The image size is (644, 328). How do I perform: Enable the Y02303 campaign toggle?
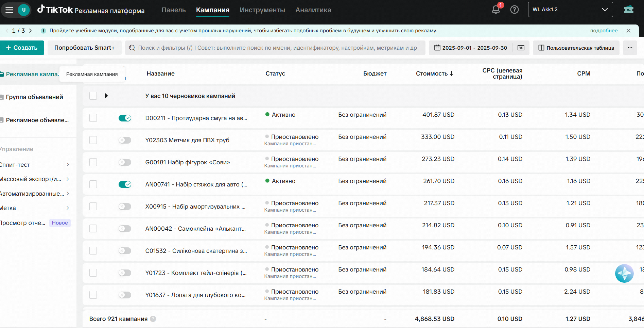[125, 140]
